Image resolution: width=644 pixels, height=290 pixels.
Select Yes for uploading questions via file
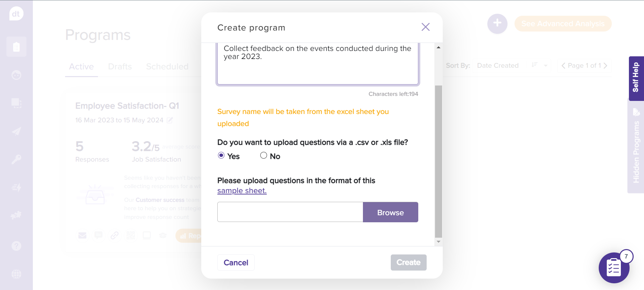(221, 155)
